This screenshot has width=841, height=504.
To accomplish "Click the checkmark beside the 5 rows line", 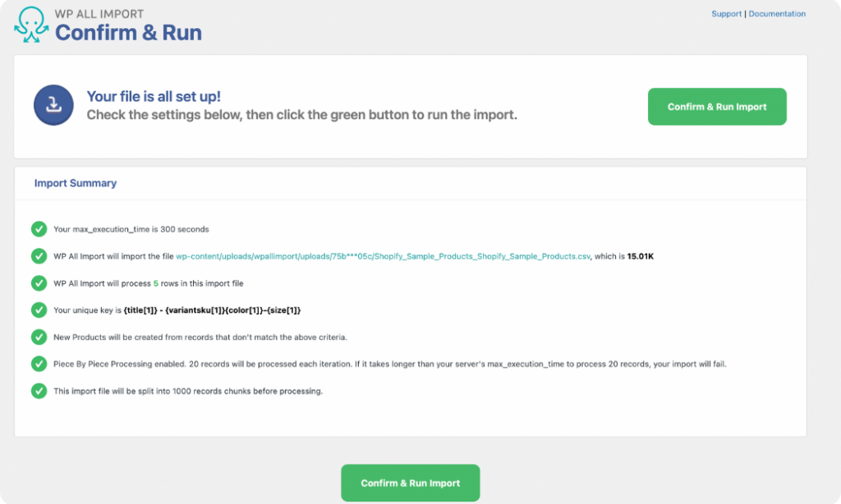I will (x=39, y=282).
